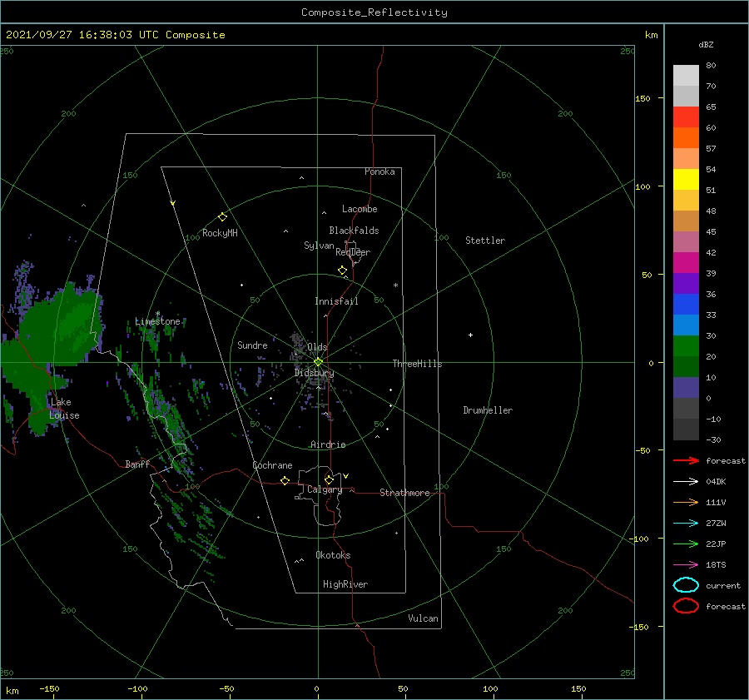Click the red forecast ellipse legend icon

click(x=686, y=606)
